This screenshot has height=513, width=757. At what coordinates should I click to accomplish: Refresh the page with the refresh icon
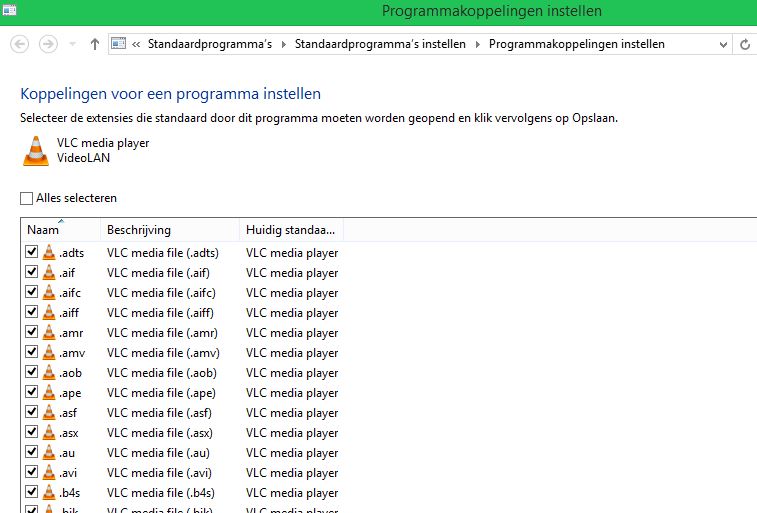[745, 44]
